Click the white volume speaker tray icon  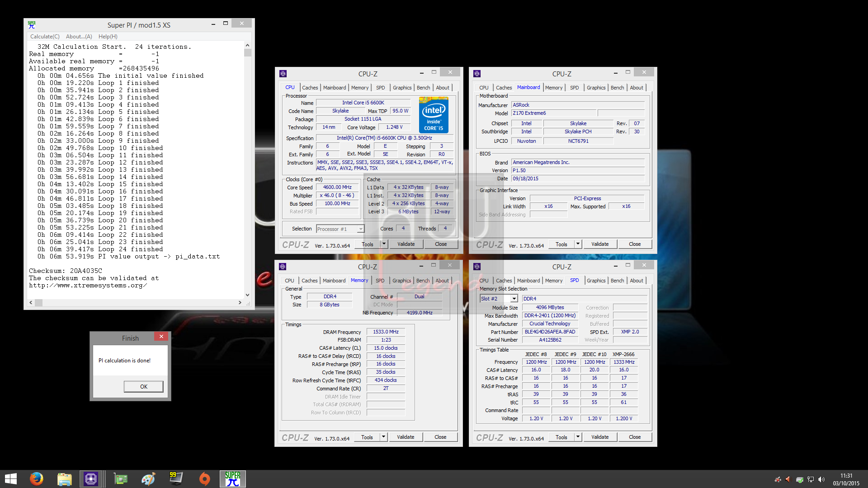(821, 479)
